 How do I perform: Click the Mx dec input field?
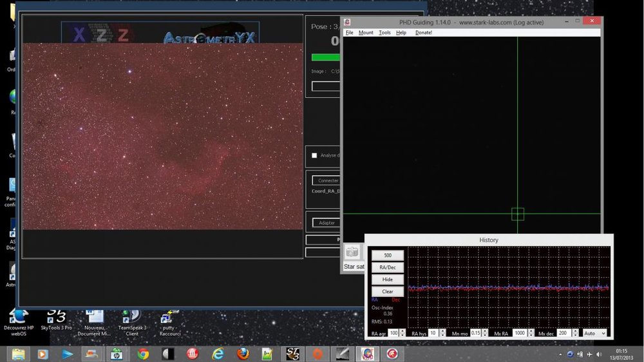pos(564,333)
